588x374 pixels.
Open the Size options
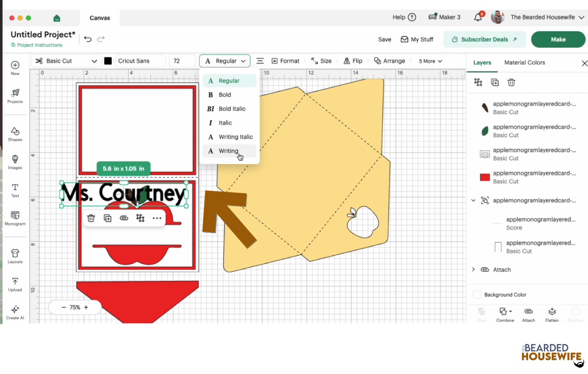321,61
